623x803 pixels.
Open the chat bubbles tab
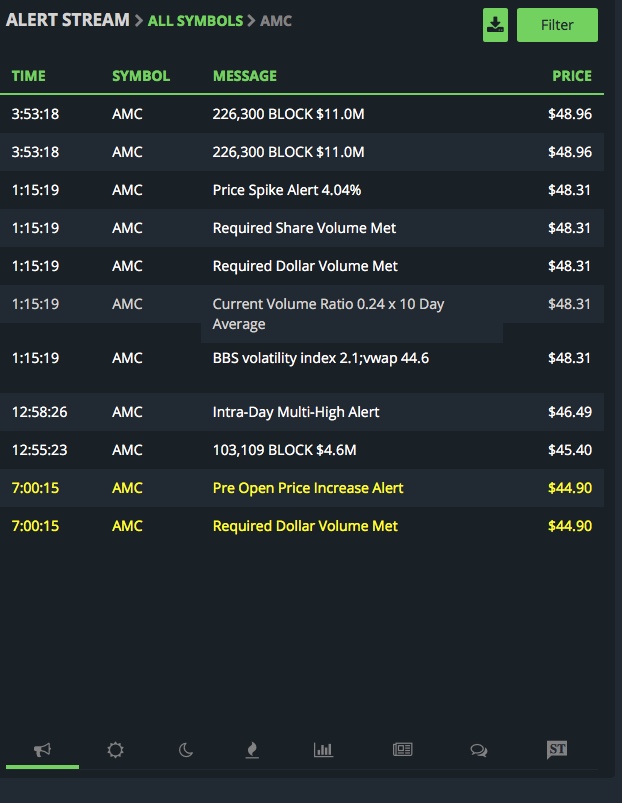tap(479, 750)
